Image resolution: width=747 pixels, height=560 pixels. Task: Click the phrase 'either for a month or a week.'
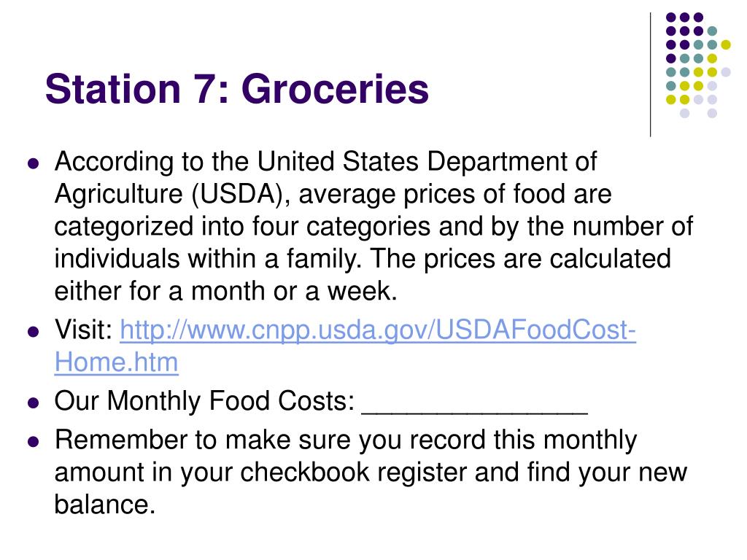226,291
